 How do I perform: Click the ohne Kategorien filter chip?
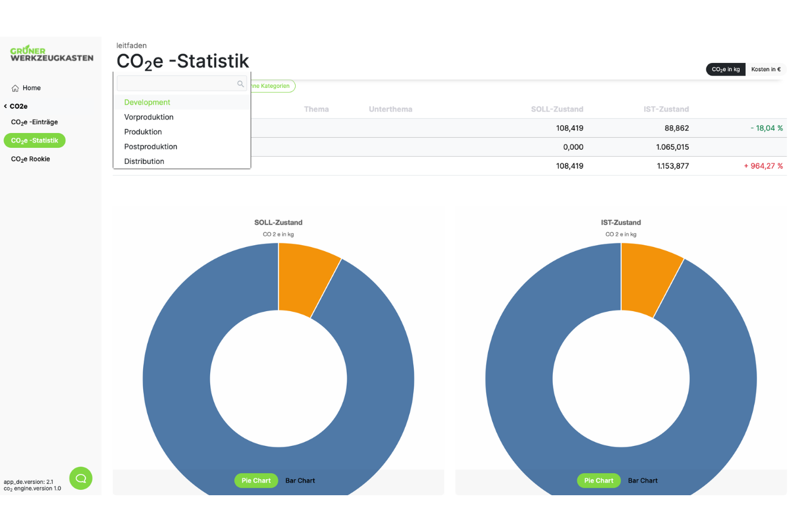click(x=273, y=86)
